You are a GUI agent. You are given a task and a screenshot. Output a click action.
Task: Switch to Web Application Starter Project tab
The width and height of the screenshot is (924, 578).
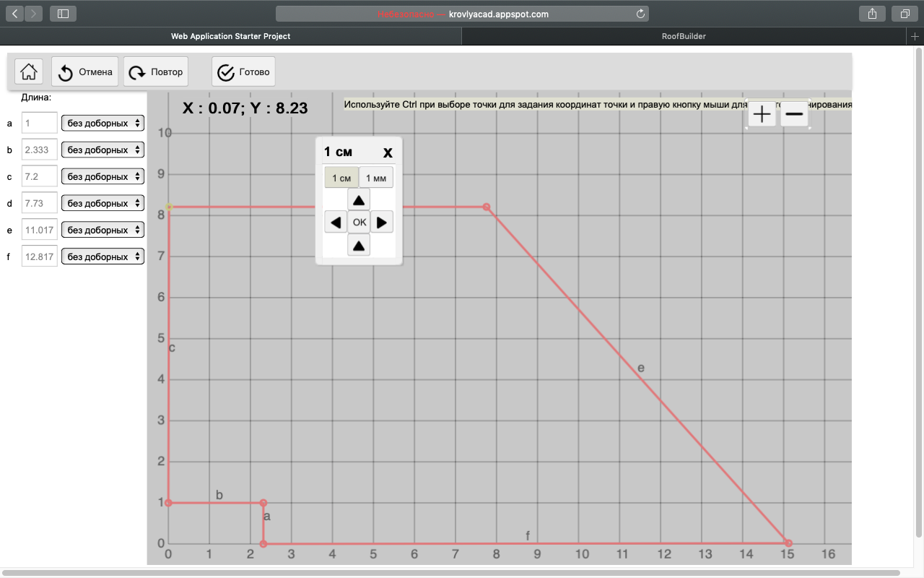231,36
